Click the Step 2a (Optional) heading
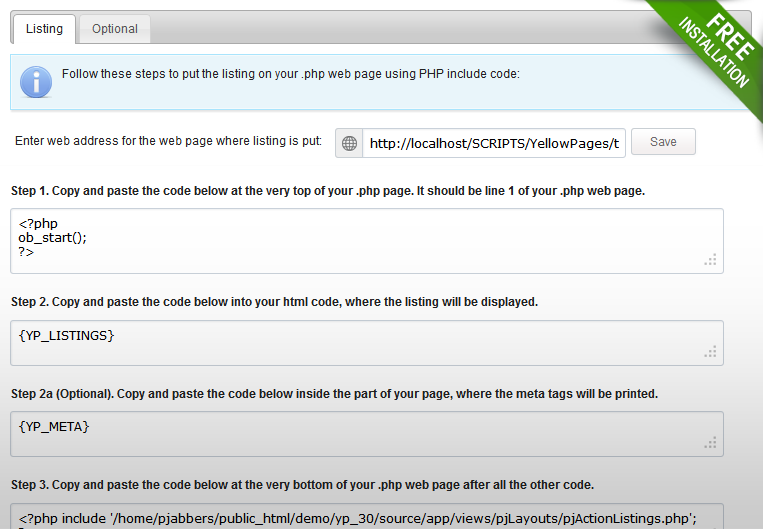This screenshot has height=529, width=763. (x=334, y=394)
